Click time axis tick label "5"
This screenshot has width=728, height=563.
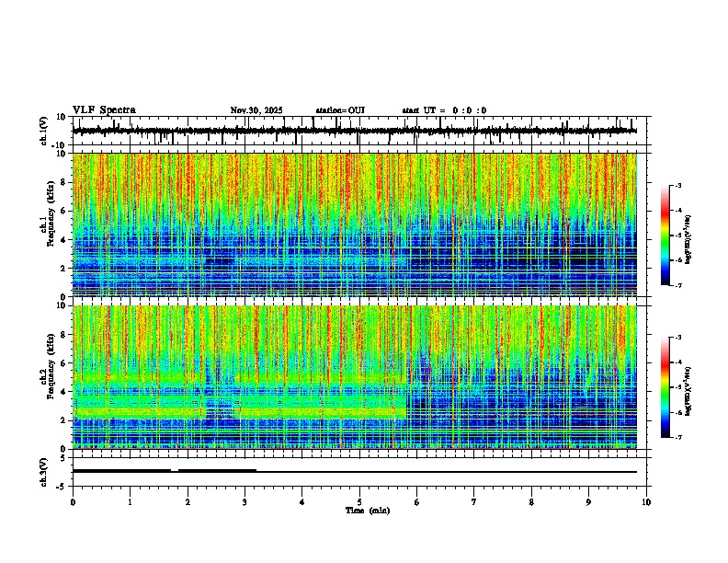pos(359,502)
